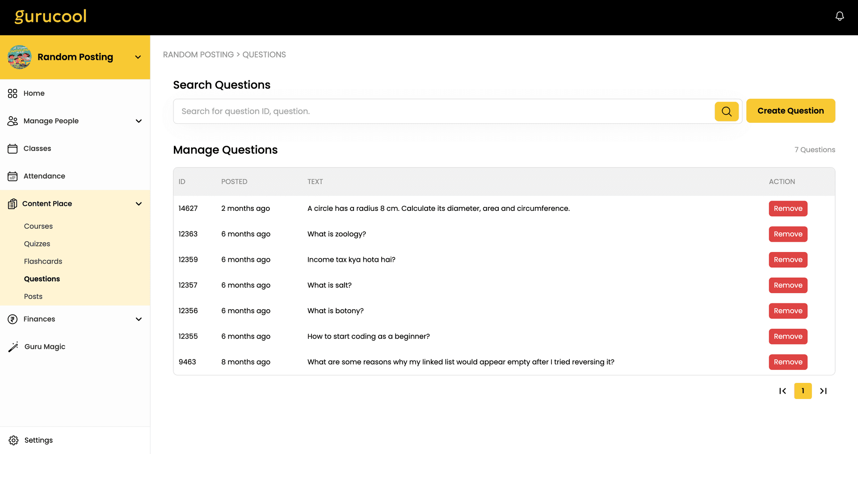Image resolution: width=858 pixels, height=504 pixels.
Task: Click the '7 Questions' count label
Action: click(x=815, y=150)
